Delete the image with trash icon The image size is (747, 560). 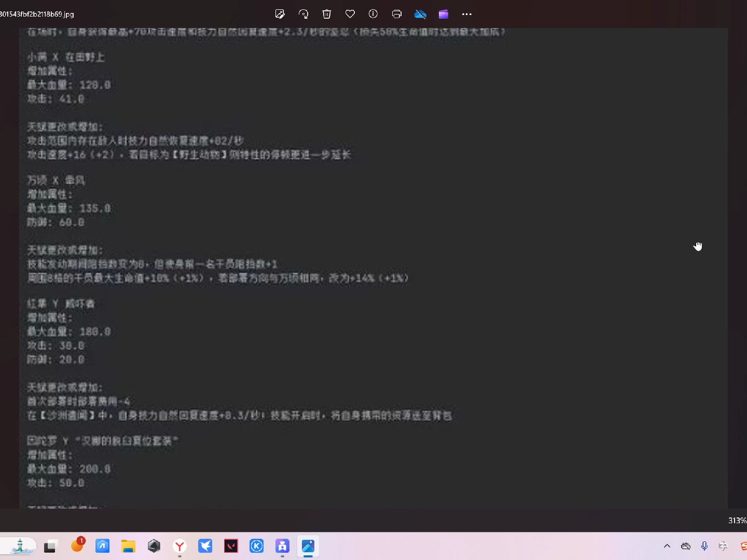(327, 14)
